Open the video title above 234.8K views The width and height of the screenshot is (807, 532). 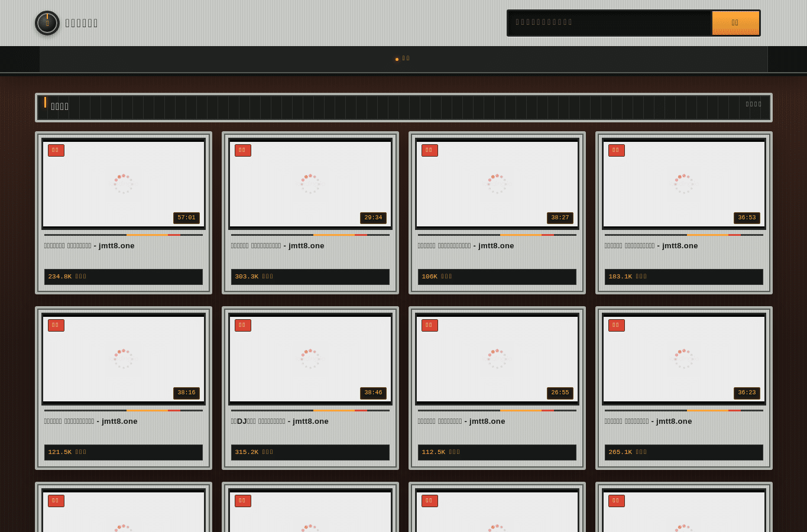coord(89,246)
